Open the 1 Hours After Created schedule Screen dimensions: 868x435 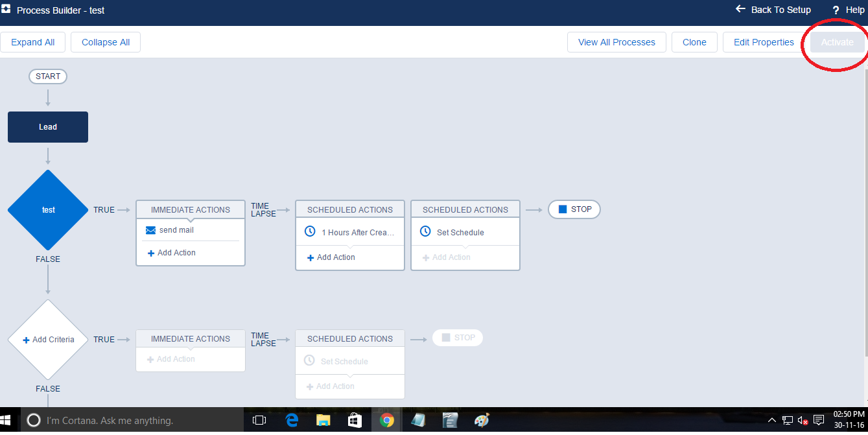click(350, 232)
